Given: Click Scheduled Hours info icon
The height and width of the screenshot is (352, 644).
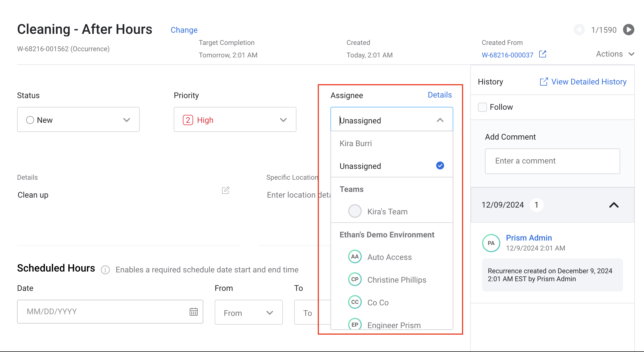Looking at the screenshot, I should pyautogui.click(x=105, y=270).
